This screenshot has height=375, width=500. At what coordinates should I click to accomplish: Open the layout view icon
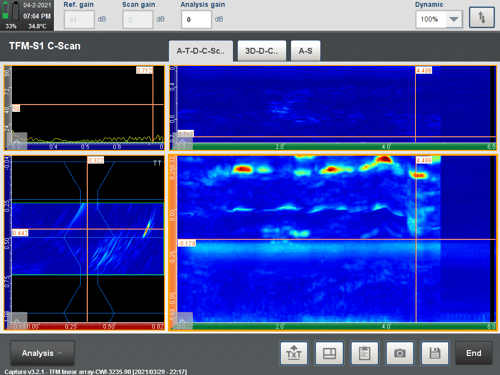click(x=329, y=353)
